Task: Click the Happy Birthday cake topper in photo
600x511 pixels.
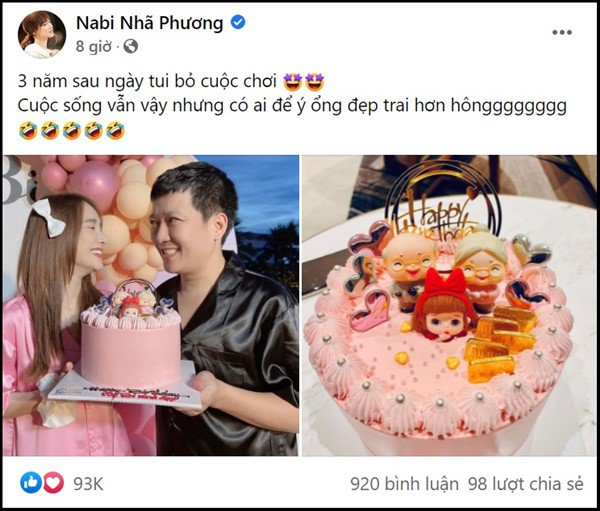Action: [443, 203]
